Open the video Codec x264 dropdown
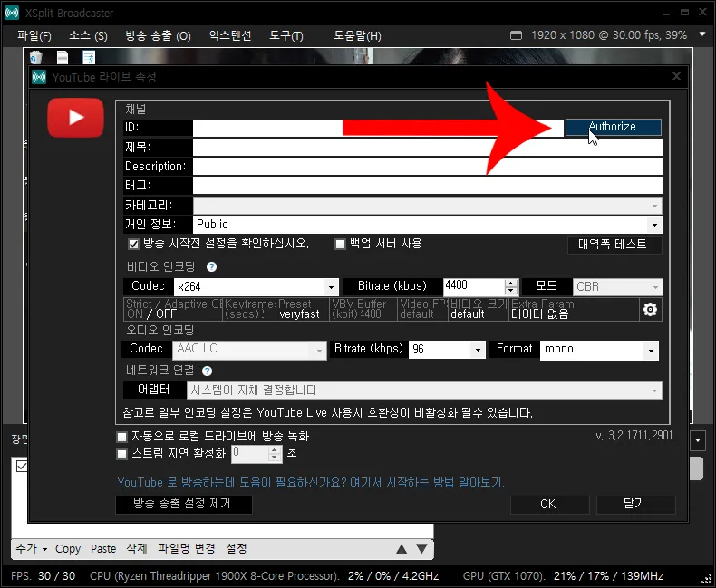 (256, 286)
